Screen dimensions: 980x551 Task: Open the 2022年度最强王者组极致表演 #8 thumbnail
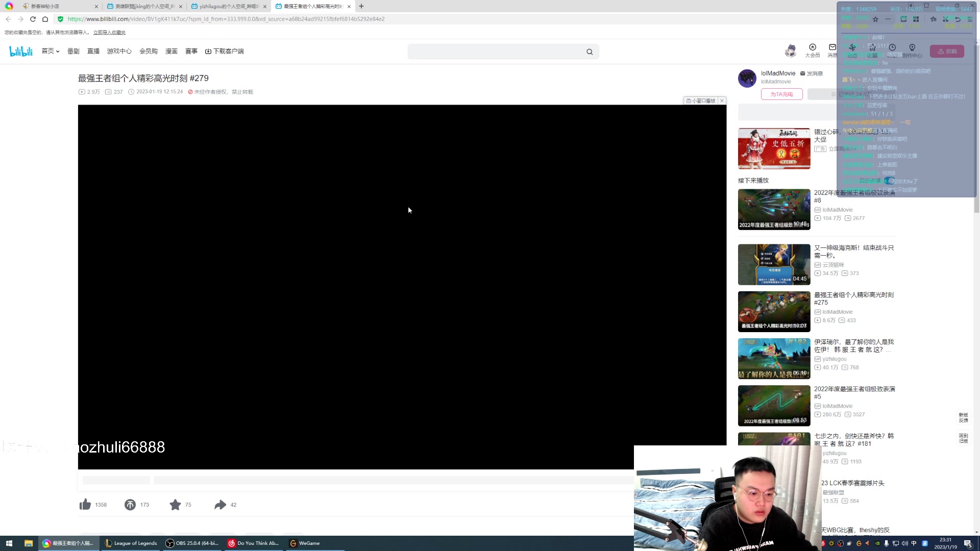coord(774,209)
